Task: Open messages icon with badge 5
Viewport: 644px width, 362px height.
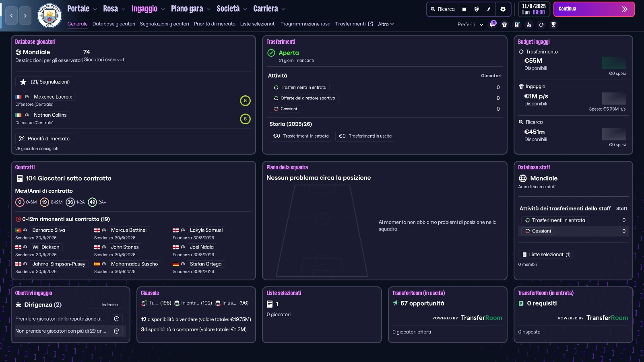Action: pyautogui.click(x=492, y=25)
